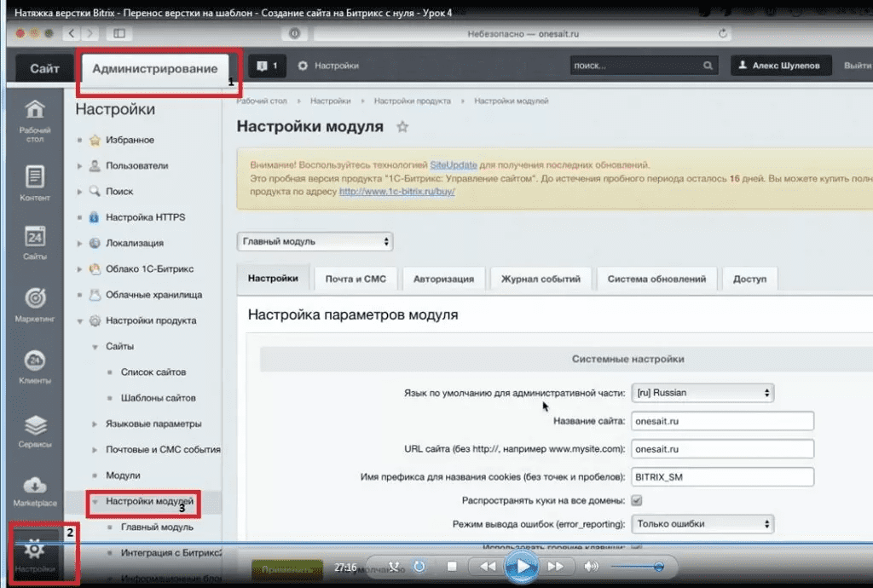Click the Название сайта input field
Image resolution: width=873 pixels, height=588 pixels.
pos(722,421)
